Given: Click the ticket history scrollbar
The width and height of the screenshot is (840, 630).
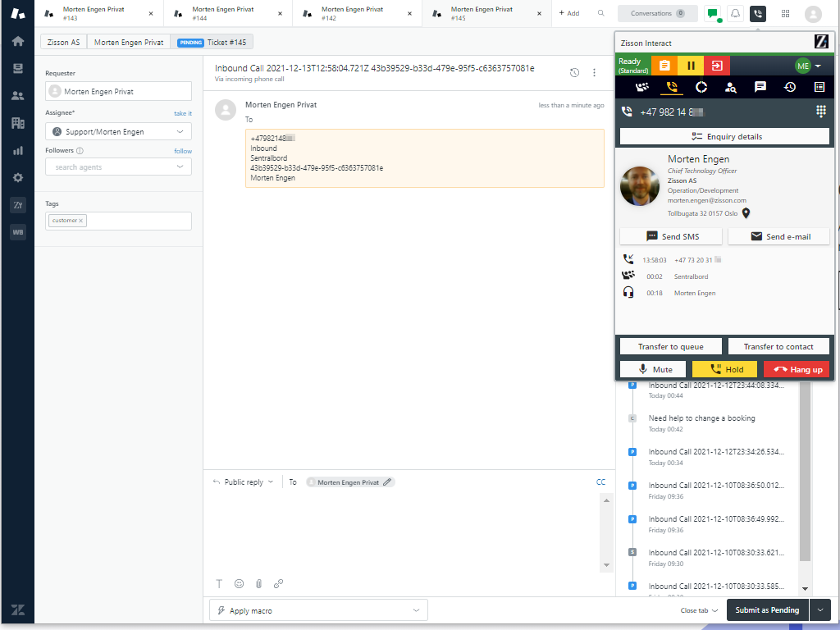Looking at the screenshot, I should 805,476.
